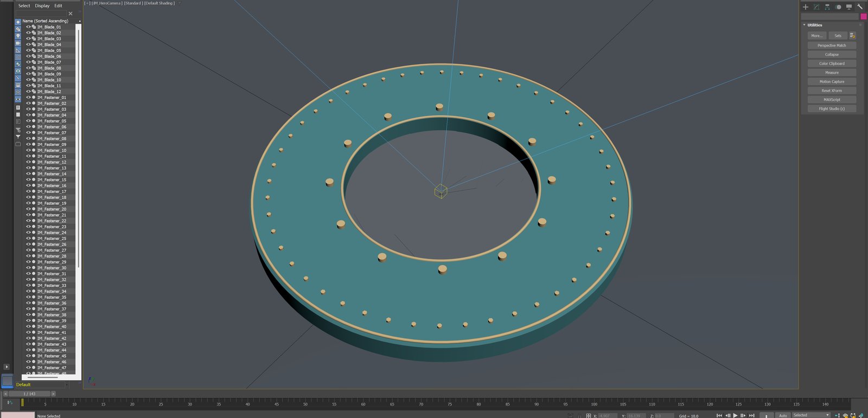Open the Utilities wrench panel tab
Screen dimensions: 868x418
(860, 7)
